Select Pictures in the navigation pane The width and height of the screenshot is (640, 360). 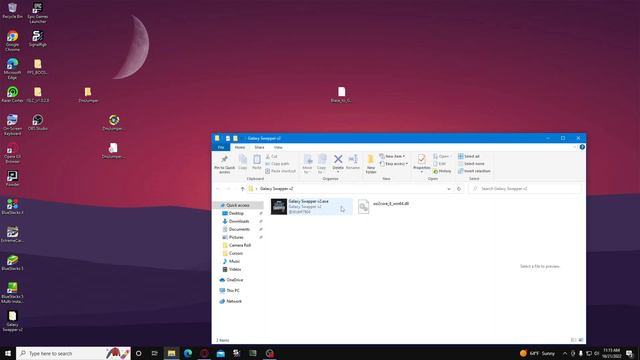[x=236, y=237]
